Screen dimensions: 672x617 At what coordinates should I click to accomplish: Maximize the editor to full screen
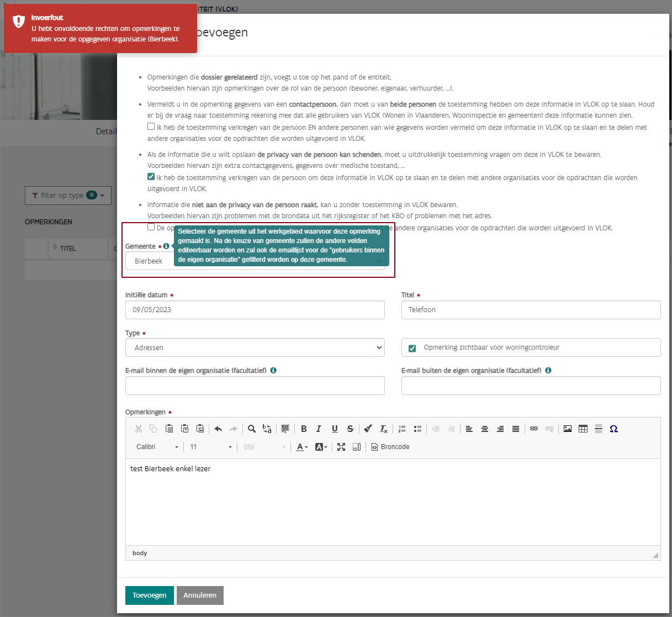(341, 447)
